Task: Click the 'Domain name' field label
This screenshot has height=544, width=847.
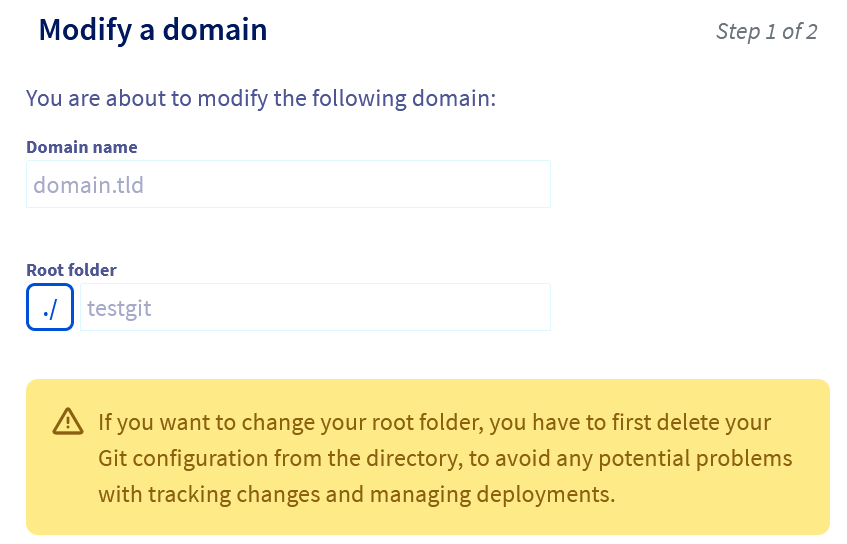Action: coord(82,147)
